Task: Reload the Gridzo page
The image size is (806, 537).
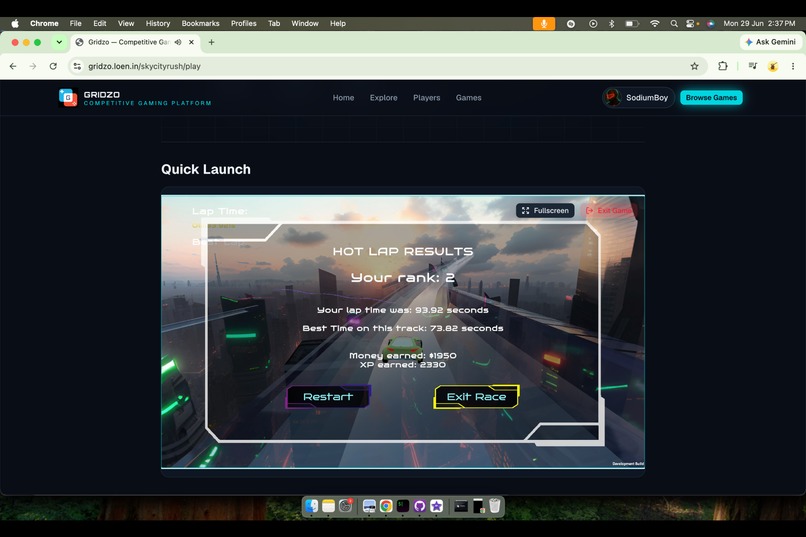Action: pos(53,66)
